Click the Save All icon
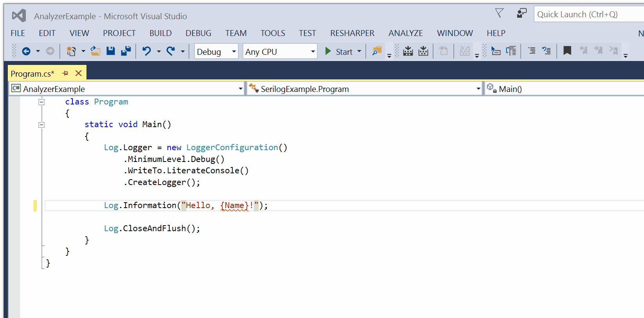 pos(126,51)
